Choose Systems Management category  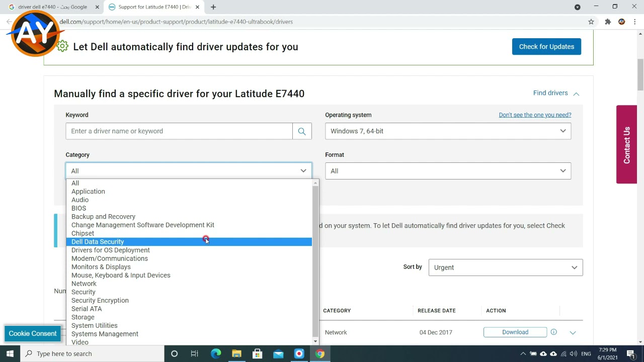coord(189,334)
